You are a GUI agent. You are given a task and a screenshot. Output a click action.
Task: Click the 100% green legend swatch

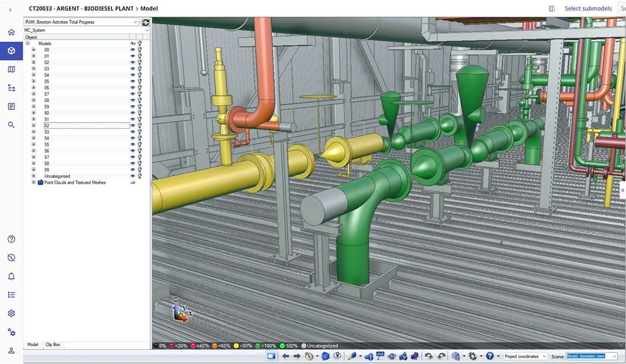(283, 346)
